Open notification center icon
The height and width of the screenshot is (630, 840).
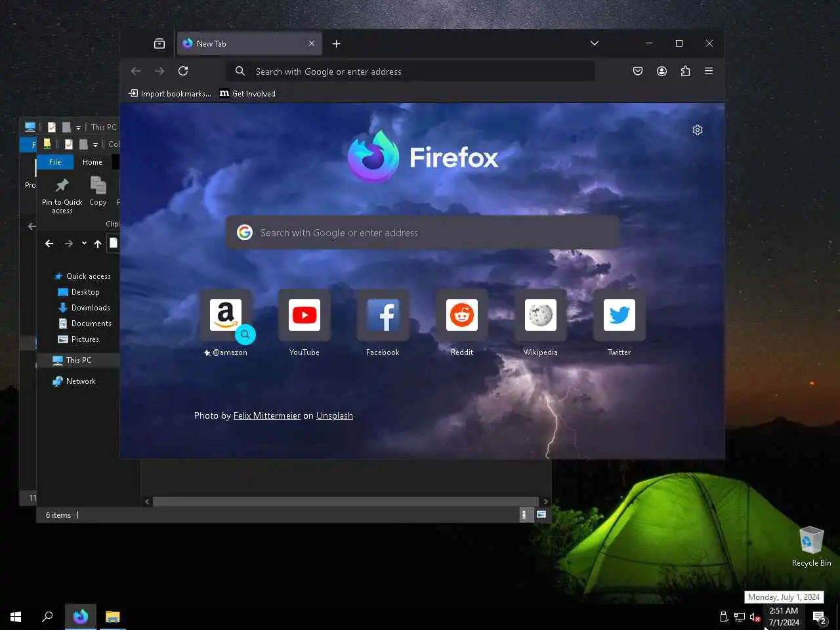(819, 617)
